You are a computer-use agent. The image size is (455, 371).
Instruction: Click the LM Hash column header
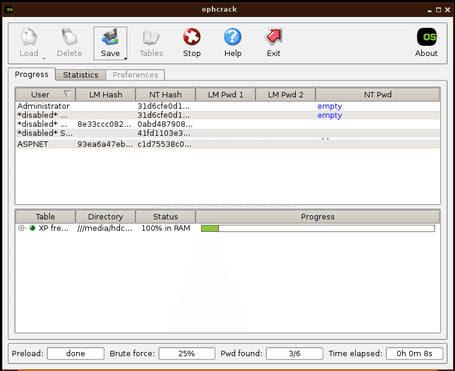point(105,95)
